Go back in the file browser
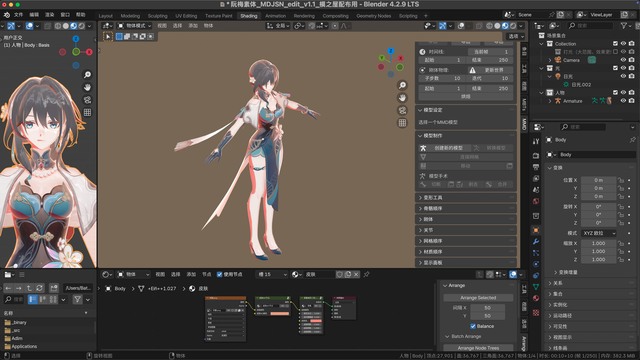The image size is (640, 360). pyautogui.click(x=8, y=288)
